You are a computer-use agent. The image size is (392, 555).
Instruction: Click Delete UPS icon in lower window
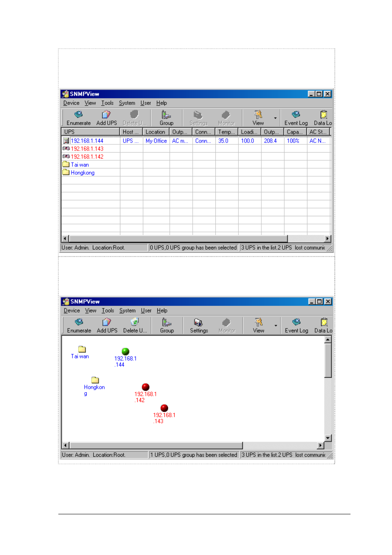(135, 325)
